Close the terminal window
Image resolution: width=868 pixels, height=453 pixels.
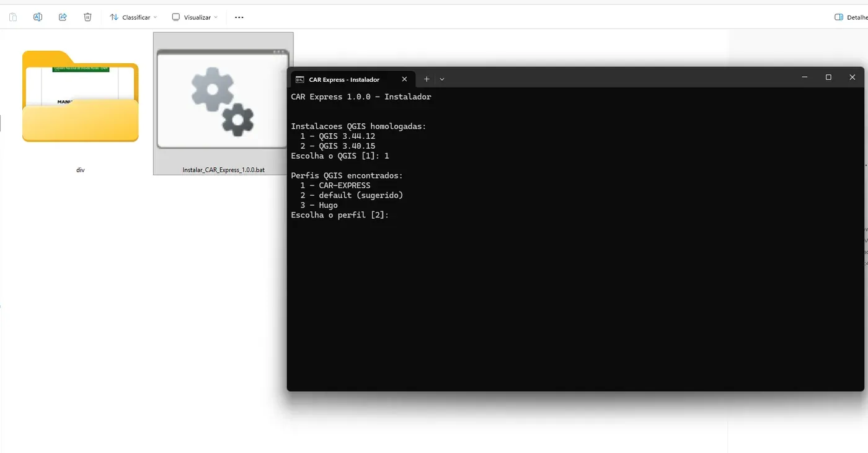coord(852,77)
